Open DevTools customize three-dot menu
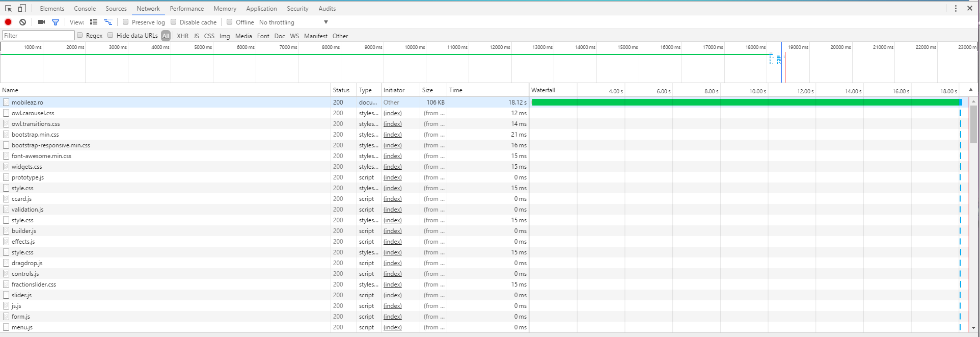This screenshot has width=980, height=337. click(956, 8)
